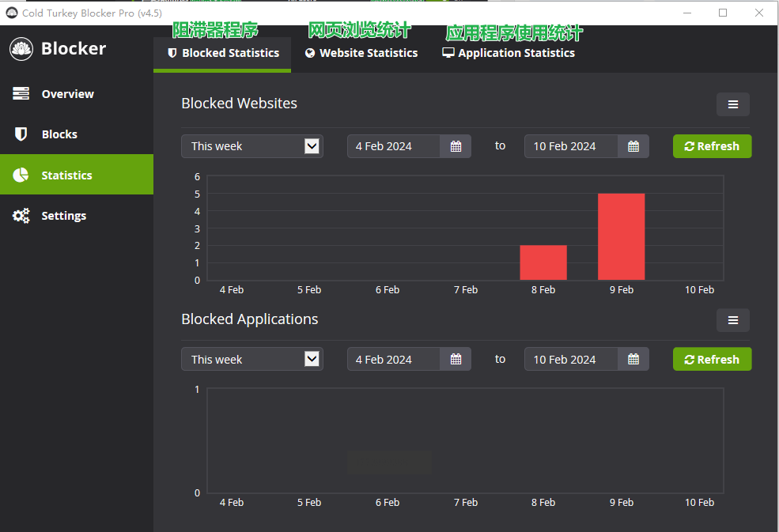Open calendar for Blocked Websites start date
The width and height of the screenshot is (779, 532).
456,146
